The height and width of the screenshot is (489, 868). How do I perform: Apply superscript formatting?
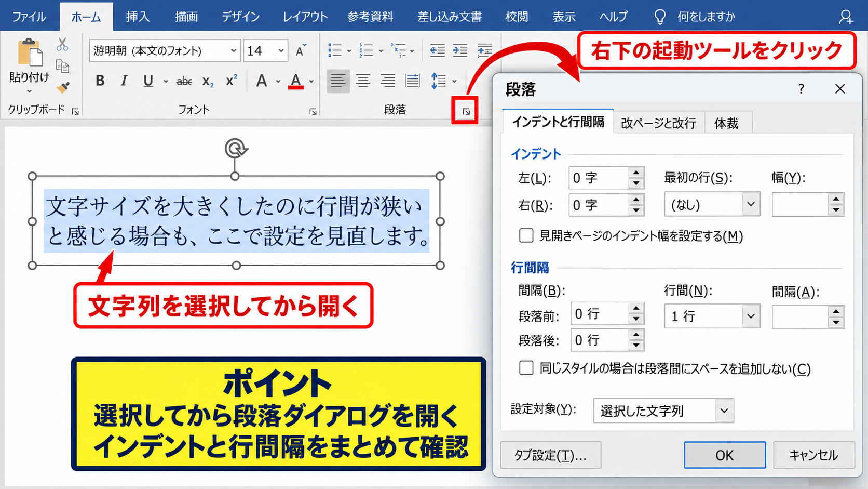click(231, 81)
